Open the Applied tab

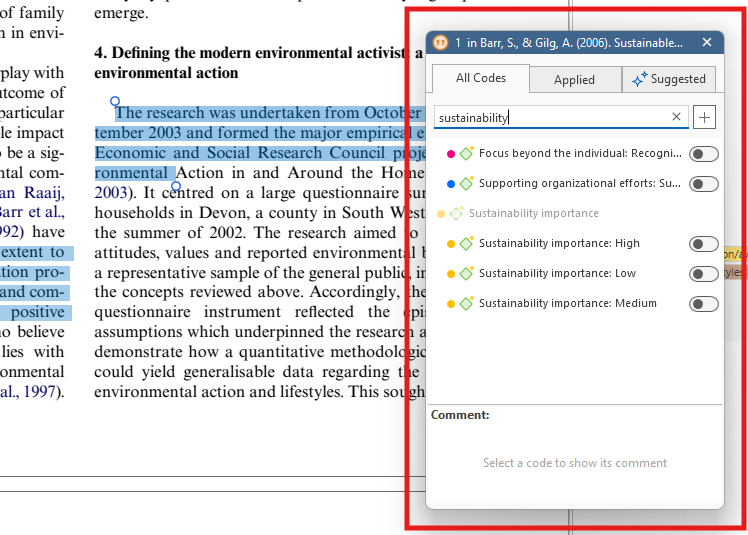click(x=574, y=80)
